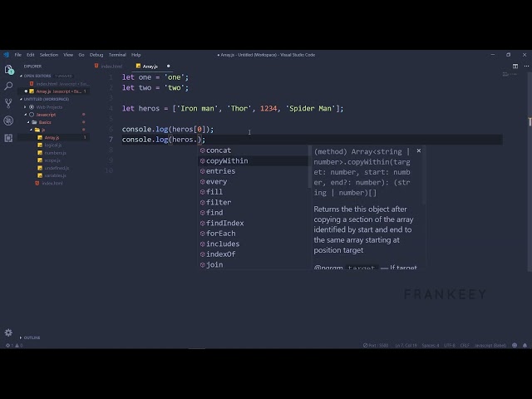Screen dimensions: 532x399
Task: Choose the fill suggestion
Action: click(253, 192)
